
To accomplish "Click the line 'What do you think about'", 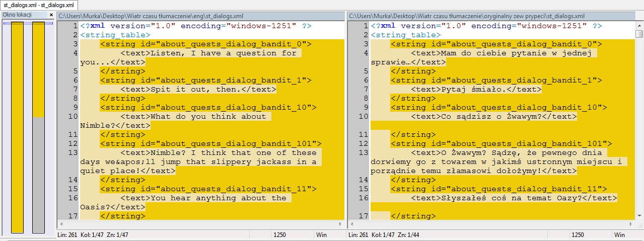I will click(x=196, y=116).
